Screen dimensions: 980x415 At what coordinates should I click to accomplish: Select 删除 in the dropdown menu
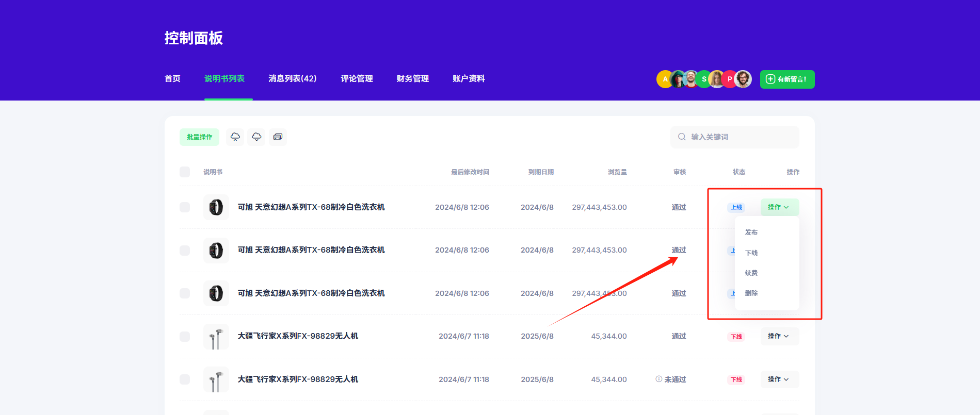point(751,293)
